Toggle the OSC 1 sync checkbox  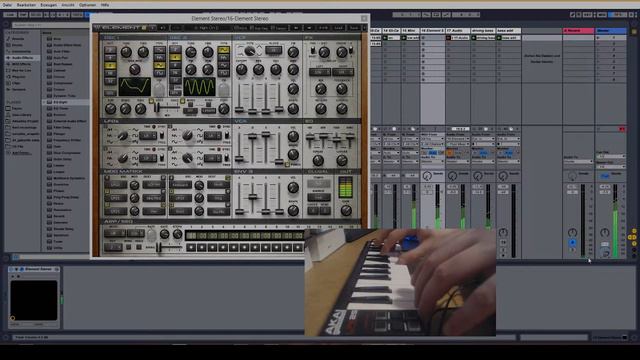pos(151,101)
